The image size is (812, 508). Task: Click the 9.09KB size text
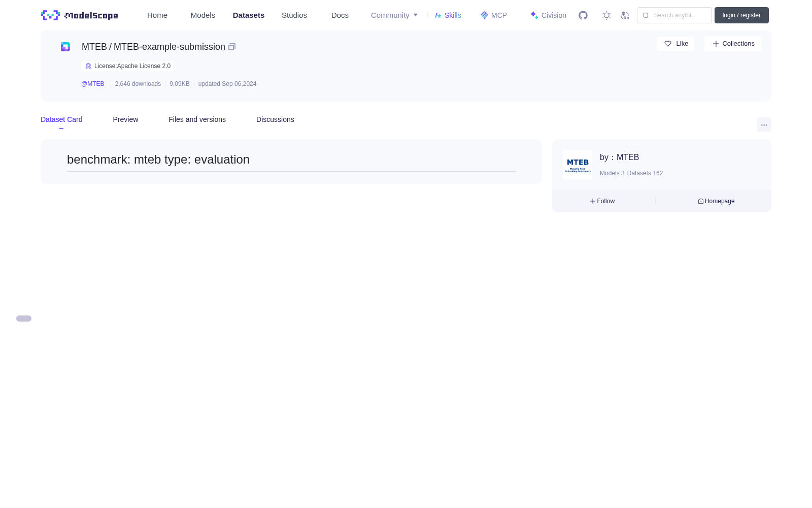[x=180, y=84]
